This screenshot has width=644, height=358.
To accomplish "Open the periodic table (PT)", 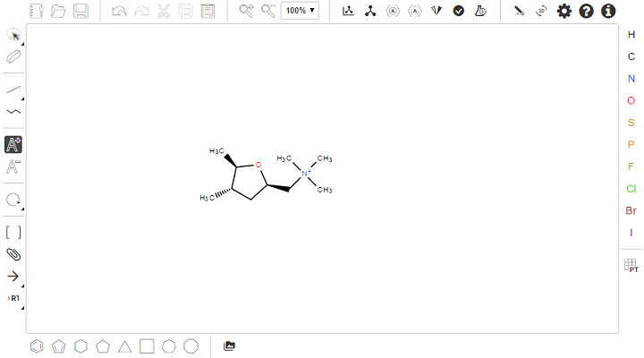I will pos(631,266).
